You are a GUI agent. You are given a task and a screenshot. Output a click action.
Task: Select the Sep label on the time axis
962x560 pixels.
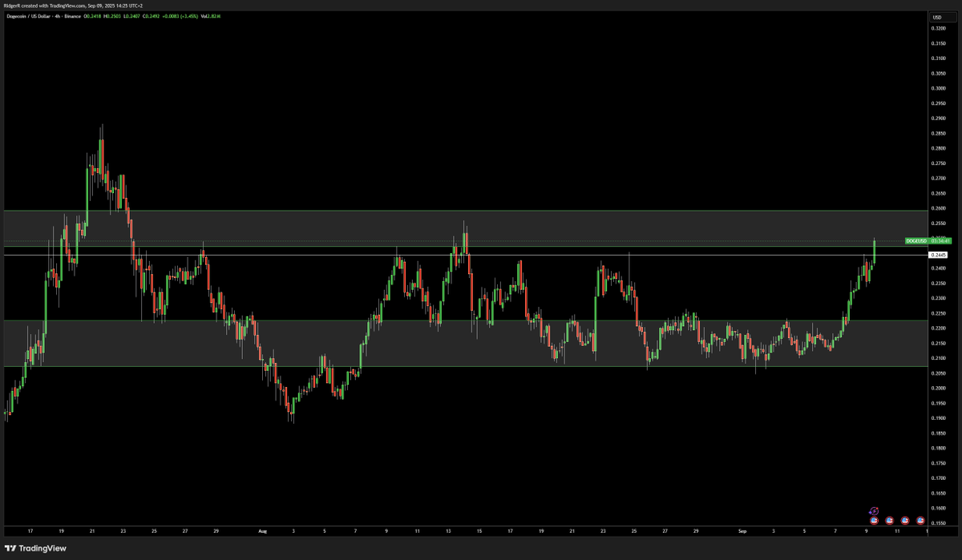(743, 531)
